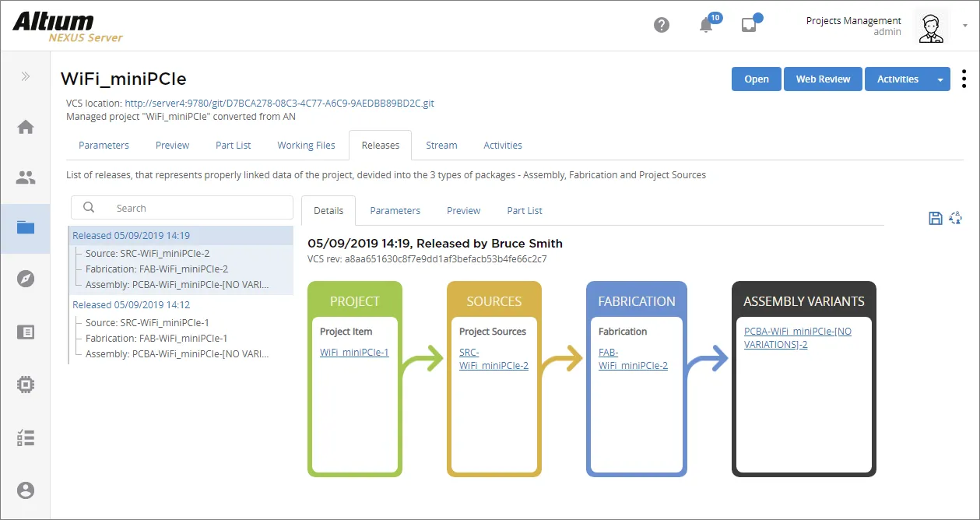This screenshot has height=520, width=980.
Task: Select the release Details sub-tab
Action: (328, 211)
